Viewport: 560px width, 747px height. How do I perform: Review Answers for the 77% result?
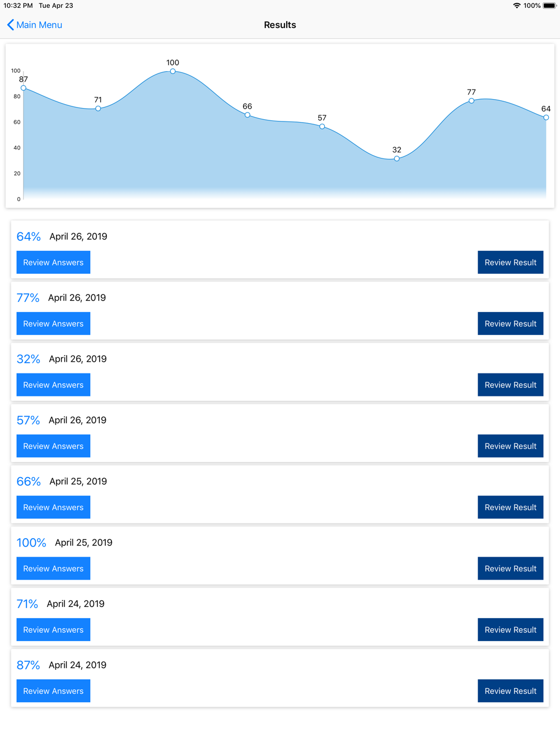click(x=53, y=324)
